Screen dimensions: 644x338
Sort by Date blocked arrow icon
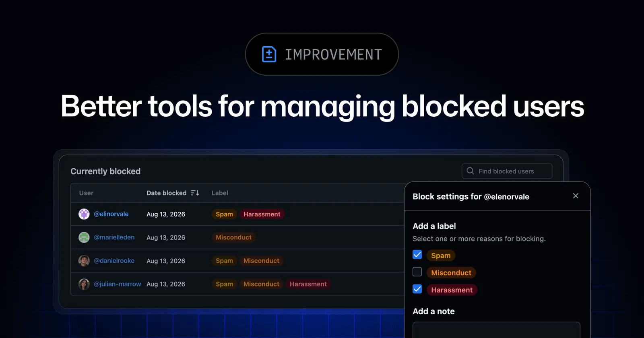(195, 193)
